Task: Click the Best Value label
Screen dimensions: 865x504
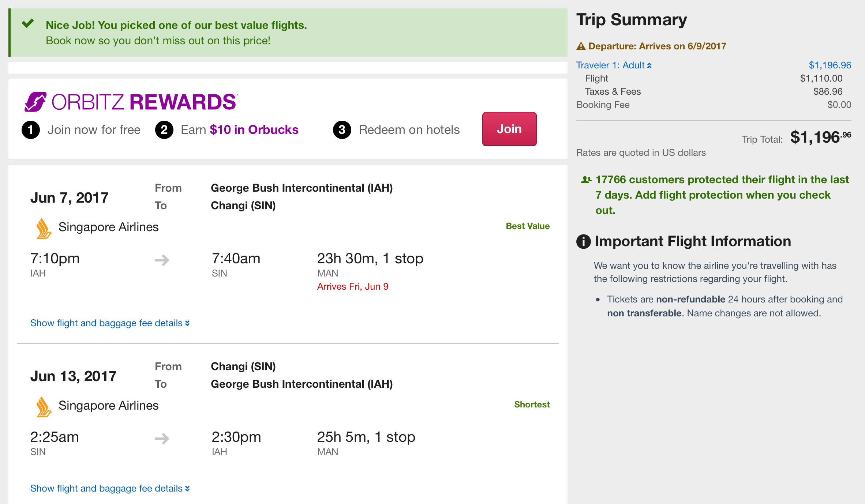Action: click(x=527, y=226)
